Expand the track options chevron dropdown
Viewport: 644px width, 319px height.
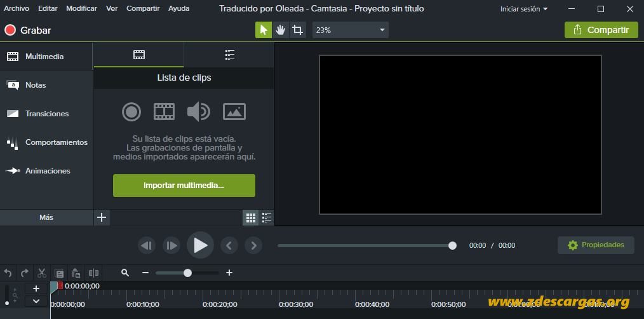point(36,301)
